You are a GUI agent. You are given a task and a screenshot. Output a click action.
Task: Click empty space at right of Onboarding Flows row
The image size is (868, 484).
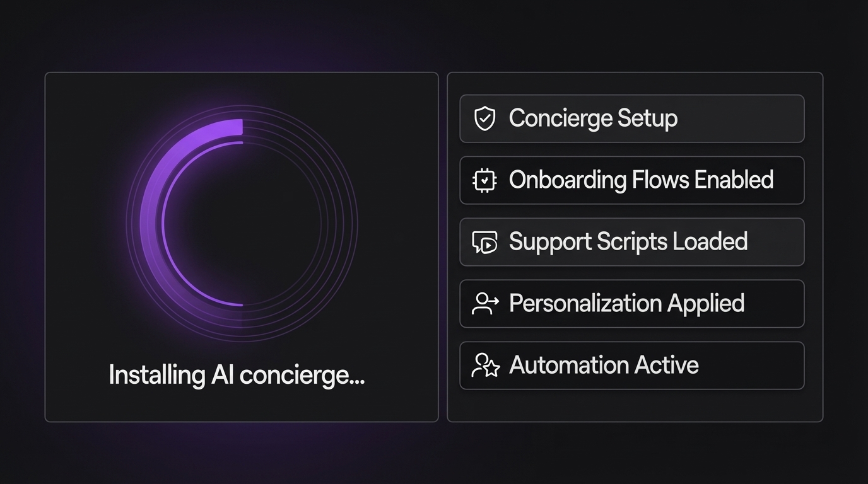point(789,180)
